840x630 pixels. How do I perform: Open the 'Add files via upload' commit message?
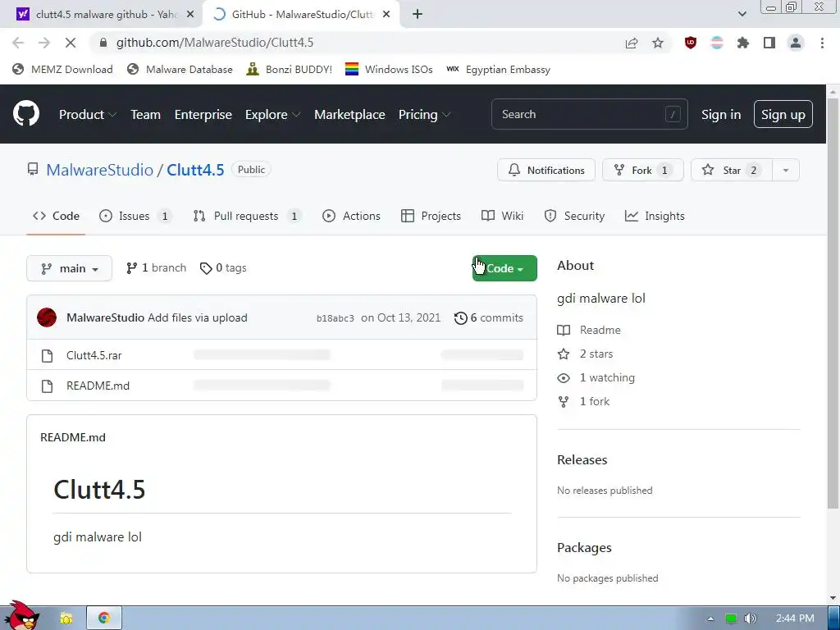click(x=198, y=317)
